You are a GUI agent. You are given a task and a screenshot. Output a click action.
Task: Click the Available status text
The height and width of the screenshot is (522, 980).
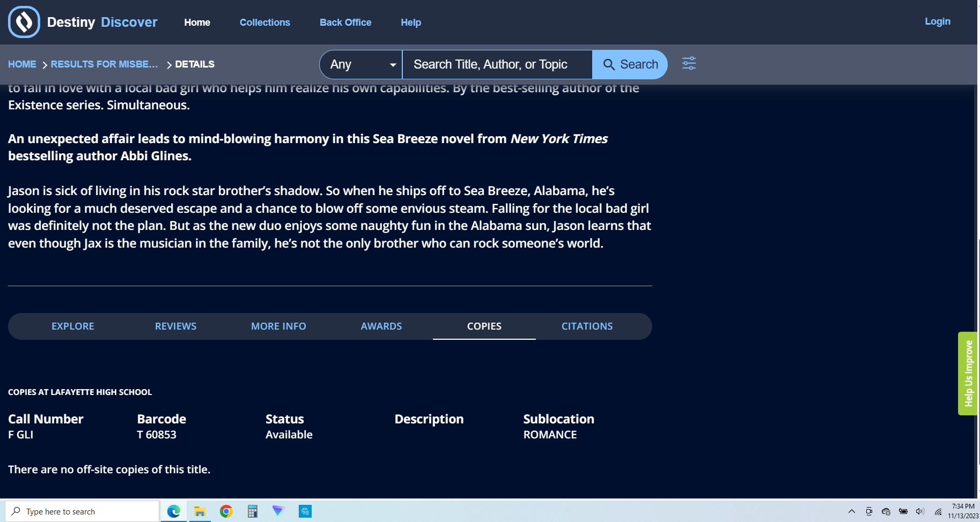pos(289,435)
